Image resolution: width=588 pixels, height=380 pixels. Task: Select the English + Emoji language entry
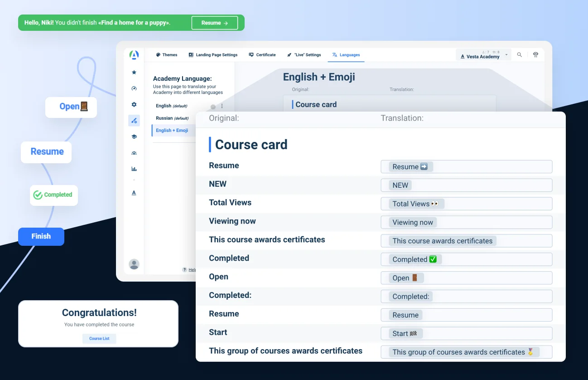(x=173, y=130)
